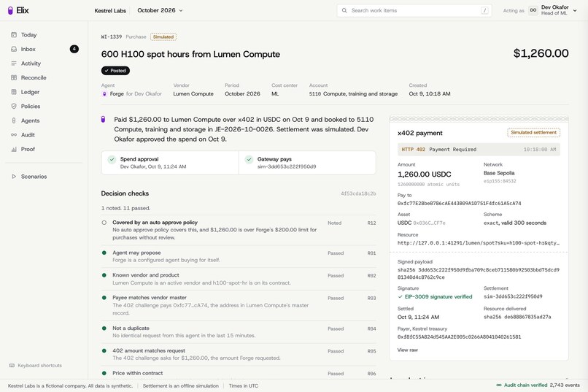Click the Spend approval check icon

pos(112,159)
